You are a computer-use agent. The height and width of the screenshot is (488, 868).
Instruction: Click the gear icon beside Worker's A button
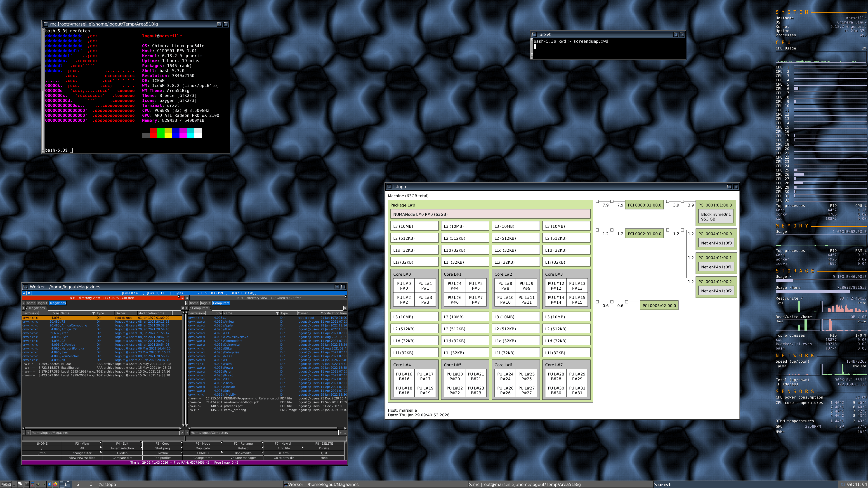29,293
